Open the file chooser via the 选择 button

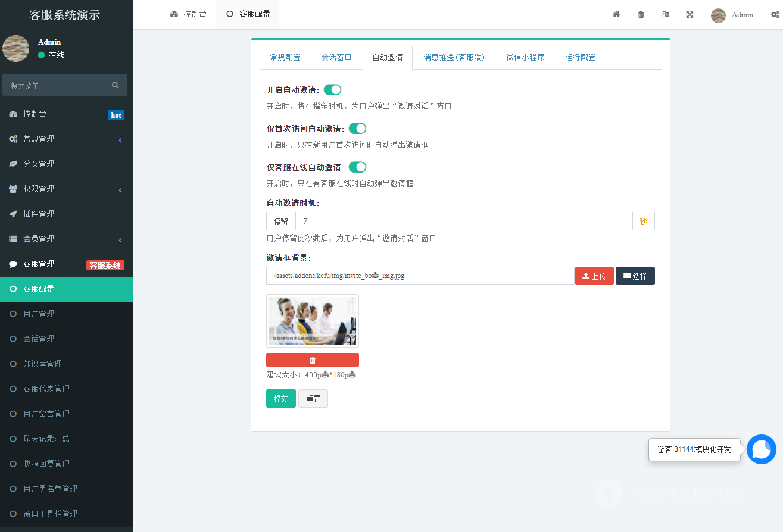tap(635, 276)
